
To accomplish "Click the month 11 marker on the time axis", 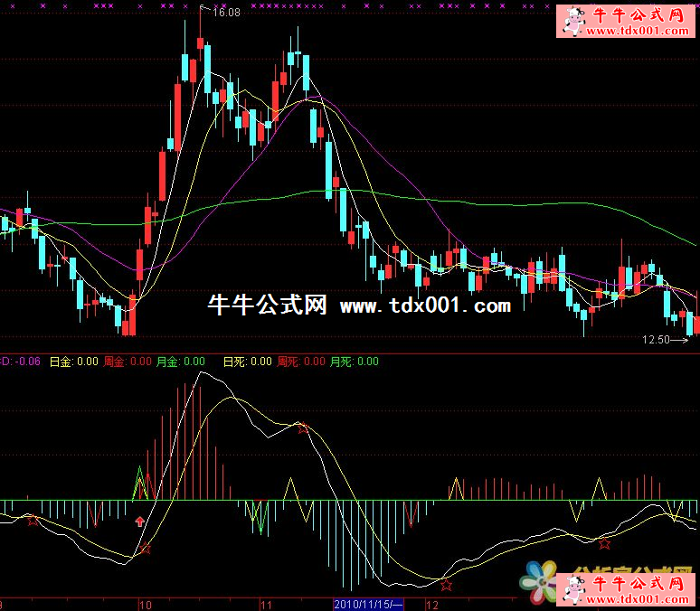I will [266, 606].
